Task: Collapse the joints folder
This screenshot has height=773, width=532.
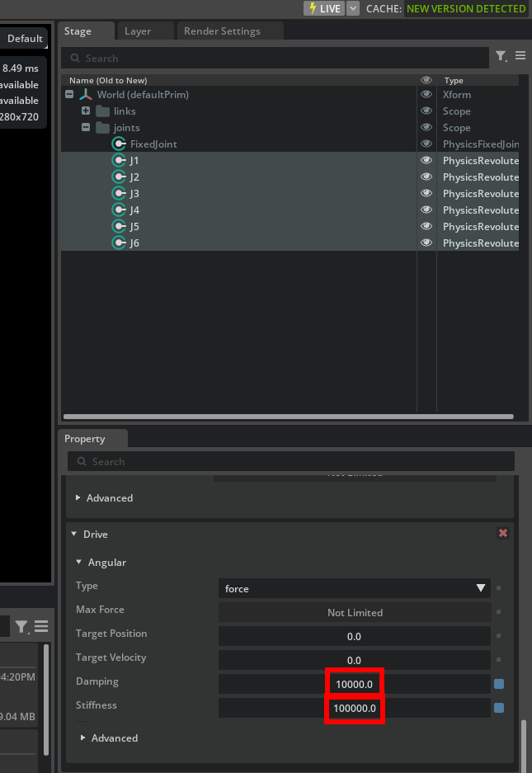Action: (x=86, y=128)
